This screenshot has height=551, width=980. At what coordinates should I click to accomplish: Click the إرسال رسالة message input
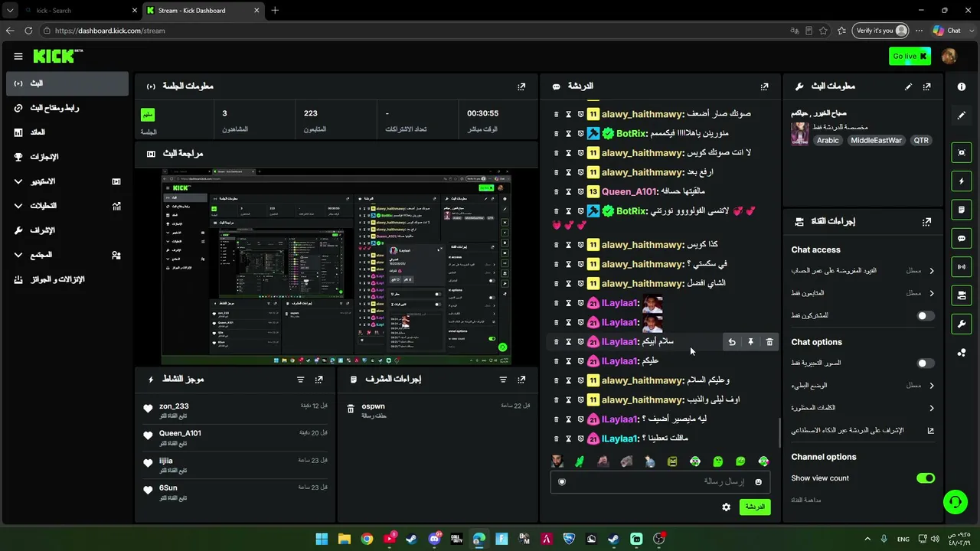tap(660, 482)
